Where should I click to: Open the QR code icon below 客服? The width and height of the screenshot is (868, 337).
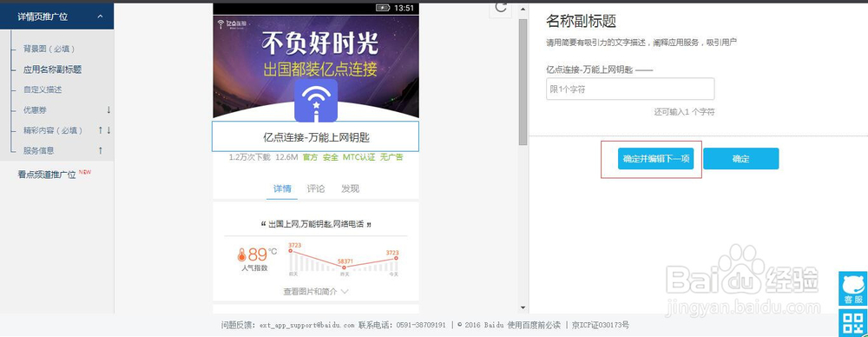[x=853, y=322]
